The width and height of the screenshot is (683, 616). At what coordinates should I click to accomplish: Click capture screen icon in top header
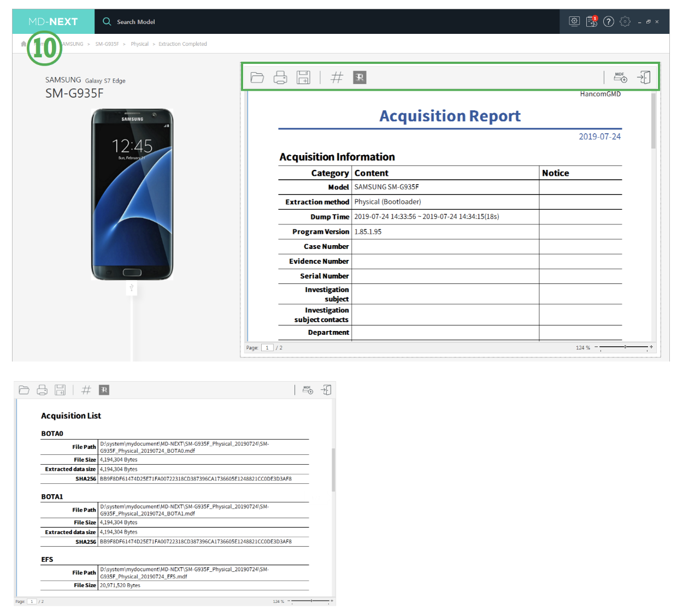pos(574,21)
